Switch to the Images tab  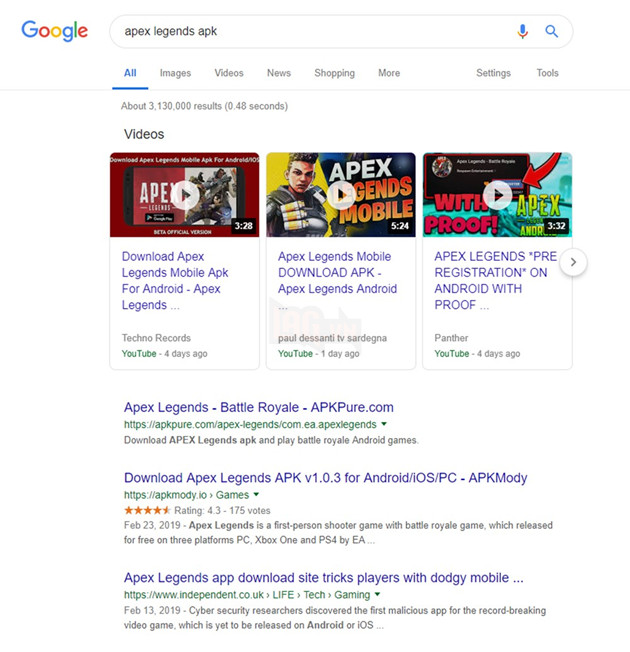tap(175, 73)
